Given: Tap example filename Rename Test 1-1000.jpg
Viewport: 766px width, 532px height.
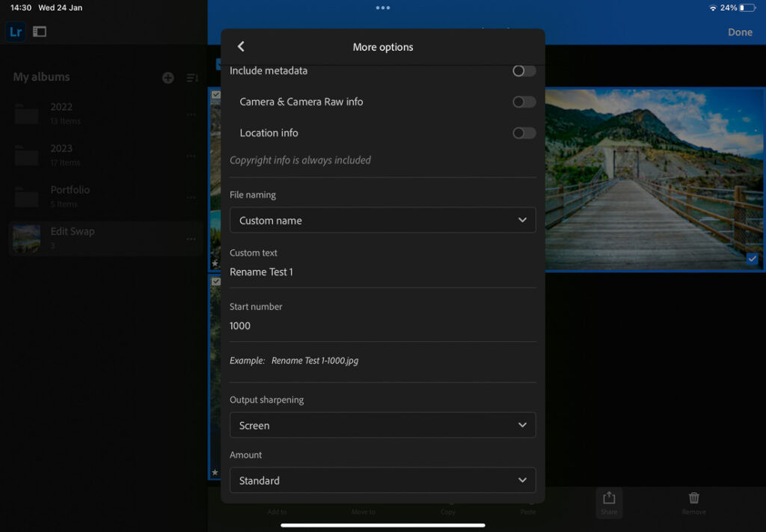Looking at the screenshot, I should (x=315, y=361).
